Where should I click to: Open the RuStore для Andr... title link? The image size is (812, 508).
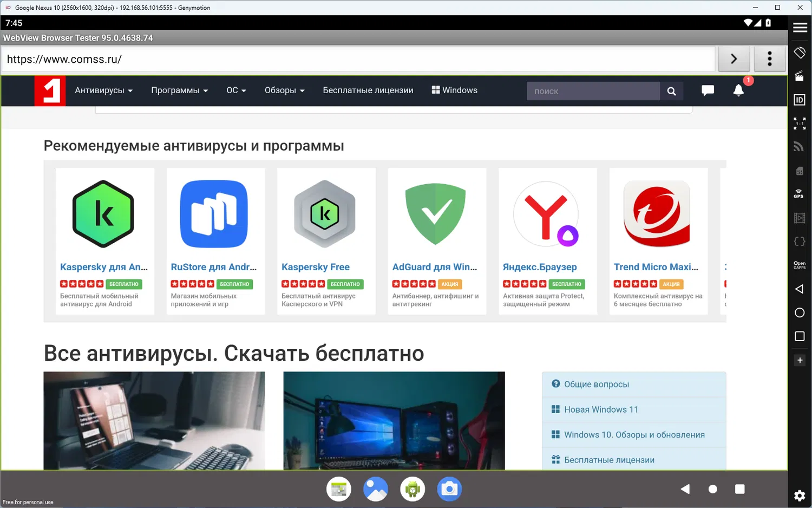pyautogui.click(x=214, y=267)
